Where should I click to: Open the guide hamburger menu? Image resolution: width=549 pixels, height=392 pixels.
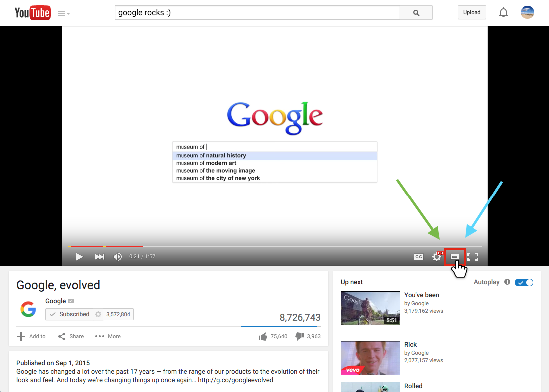63,13
